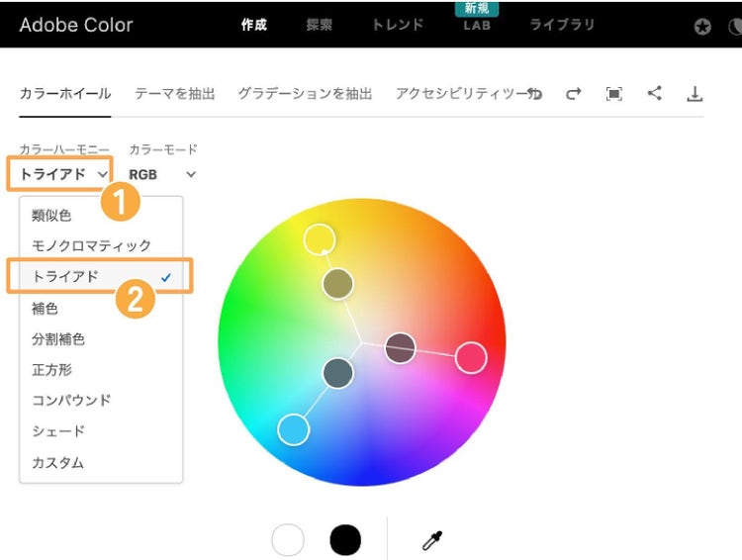Screen dimensions: 742x560
Task: Click the redo arrow icon
Action: click(574, 94)
